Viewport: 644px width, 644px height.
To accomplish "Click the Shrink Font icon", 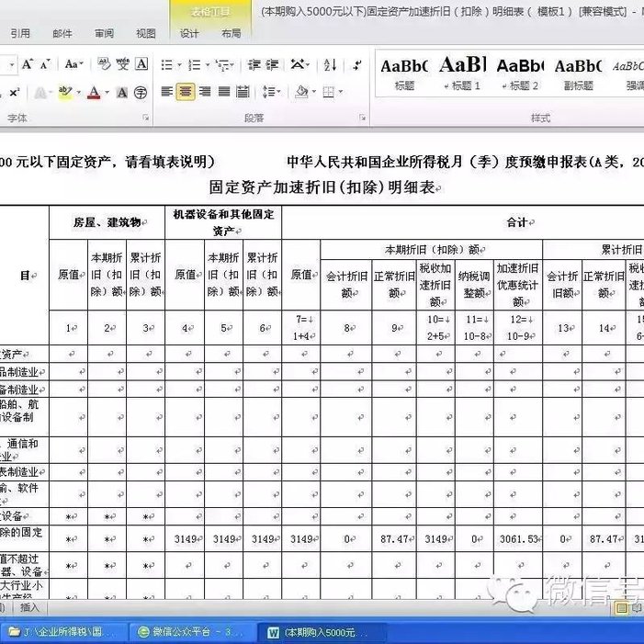I will pos(45,64).
